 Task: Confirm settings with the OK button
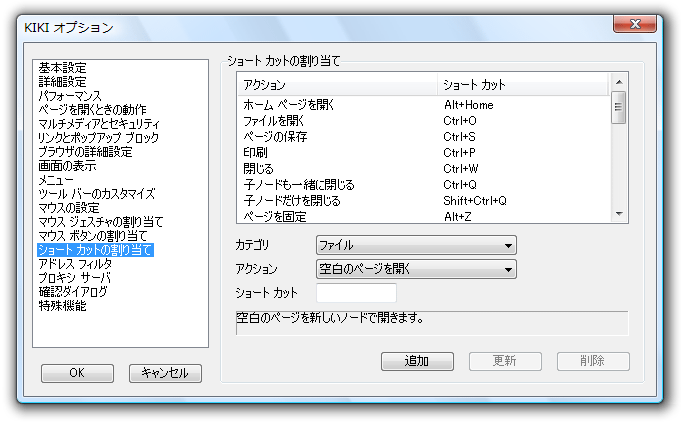(x=77, y=373)
